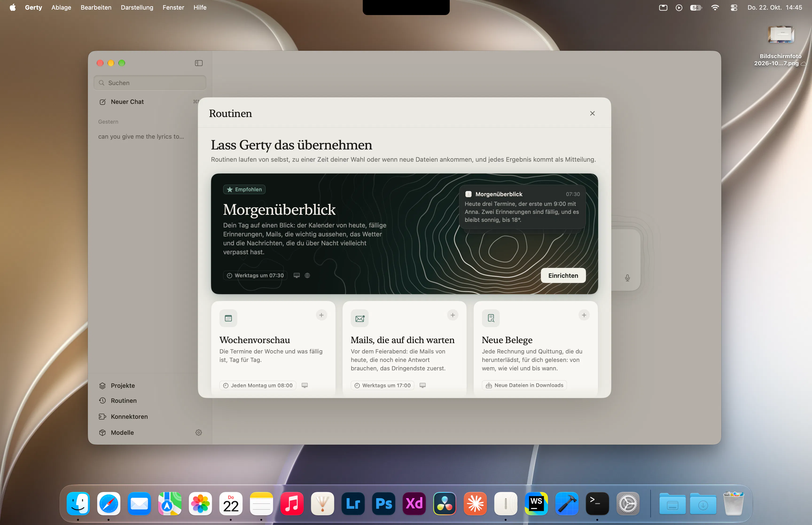Click the 'Werktags um 07:30' schedule chip

[x=255, y=275]
